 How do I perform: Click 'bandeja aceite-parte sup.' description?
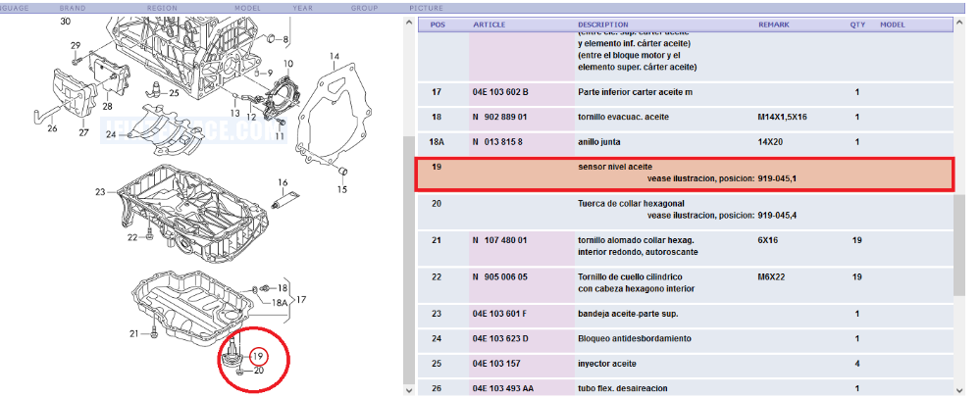point(628,314)
